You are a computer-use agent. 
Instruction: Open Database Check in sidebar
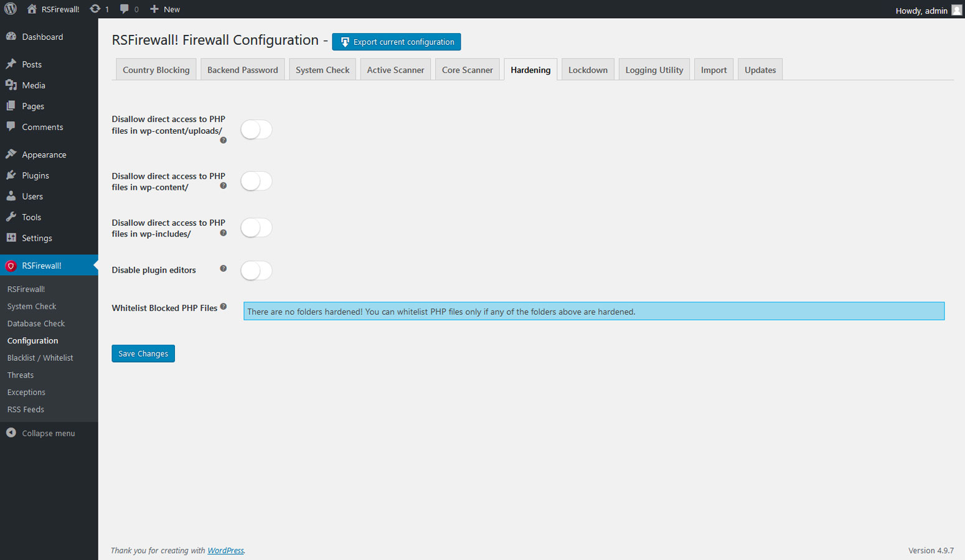pos(36,324)
